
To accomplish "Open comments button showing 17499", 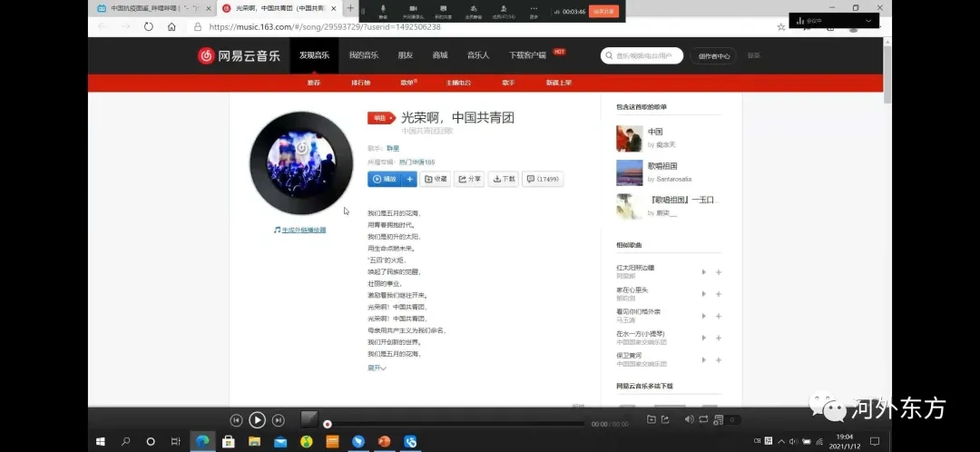I will 543,179.
